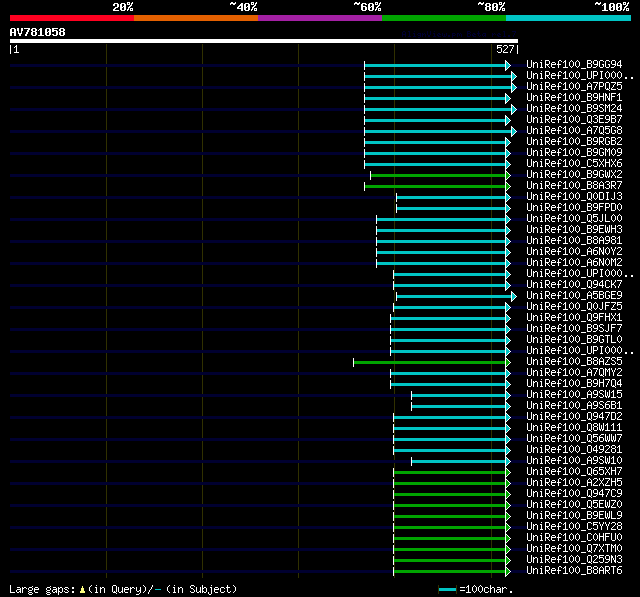The width and height of the screenshot is (640, 597).
Task: Select the UniRef100_B9EWH3 label
Action: tap(574, 230)
